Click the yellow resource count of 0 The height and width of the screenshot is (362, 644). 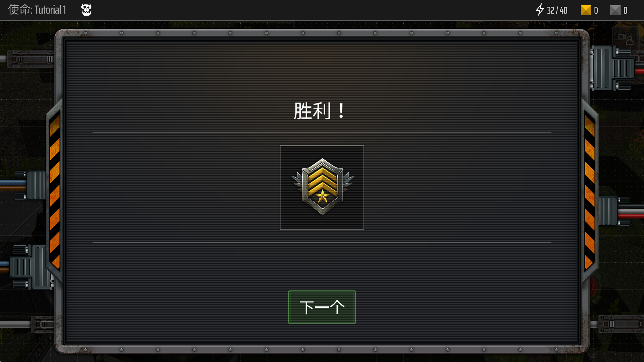tap(596, 10)
